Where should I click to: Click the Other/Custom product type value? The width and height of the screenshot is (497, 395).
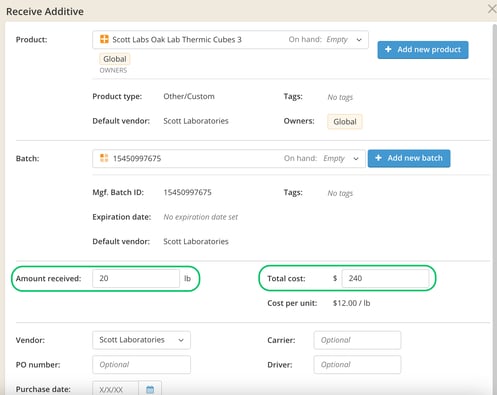[x=189, y=96]
